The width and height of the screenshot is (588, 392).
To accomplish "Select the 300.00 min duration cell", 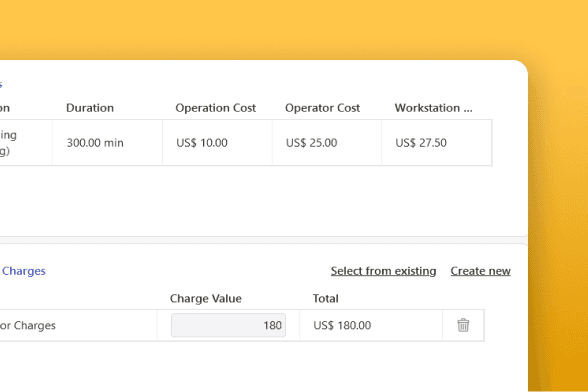I will point(108,143).
